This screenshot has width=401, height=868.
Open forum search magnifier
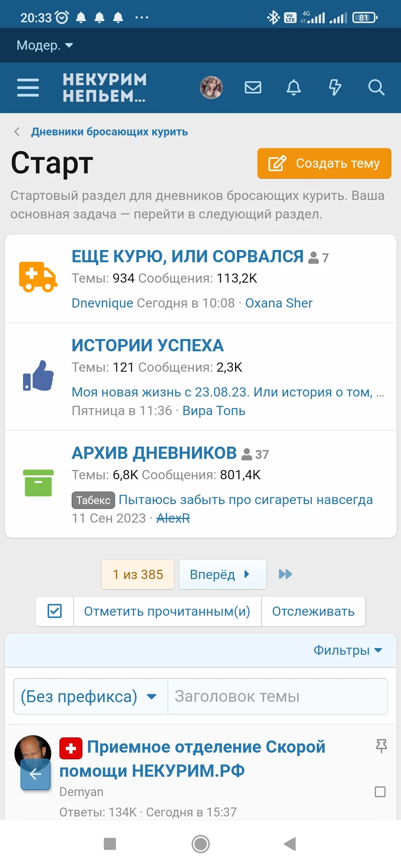[x=376, y=88]
